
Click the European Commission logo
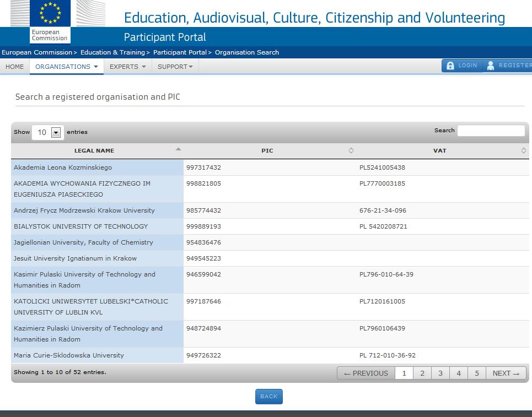click(x=50, y=21)
